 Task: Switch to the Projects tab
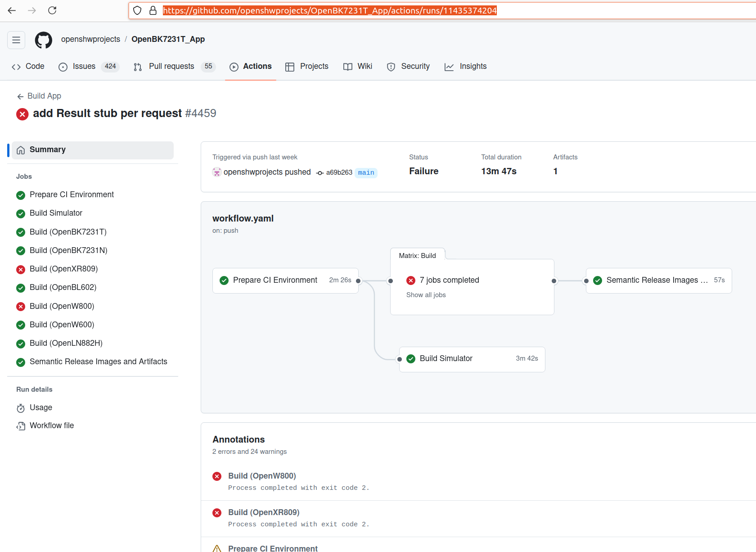(x=307, y=66)
